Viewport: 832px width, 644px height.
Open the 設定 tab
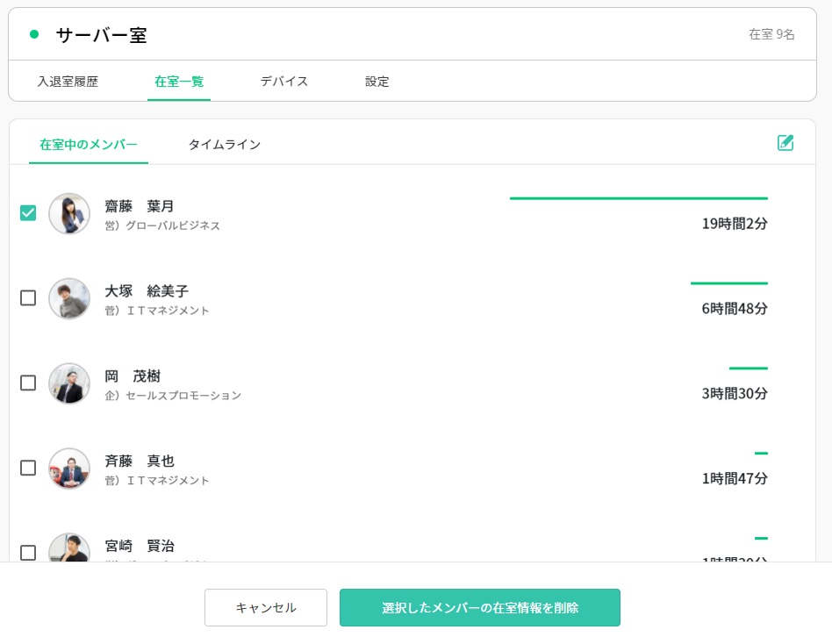click(377, 82)
